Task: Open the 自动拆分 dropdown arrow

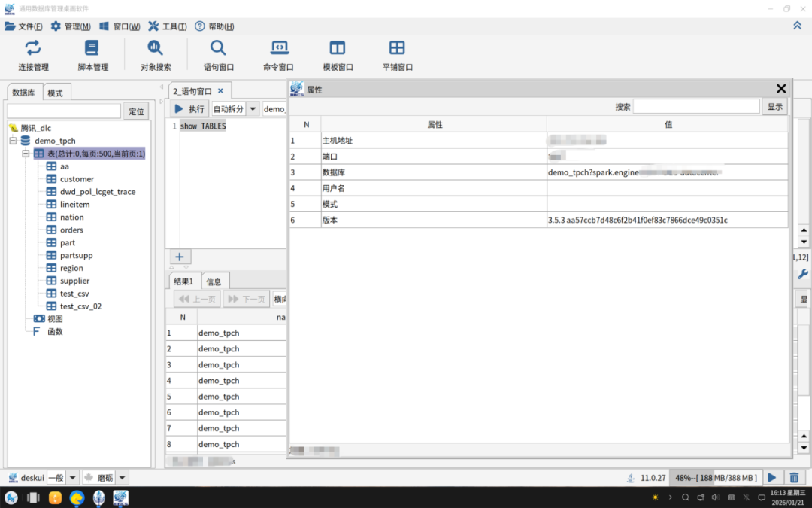Action: [253, 109]
